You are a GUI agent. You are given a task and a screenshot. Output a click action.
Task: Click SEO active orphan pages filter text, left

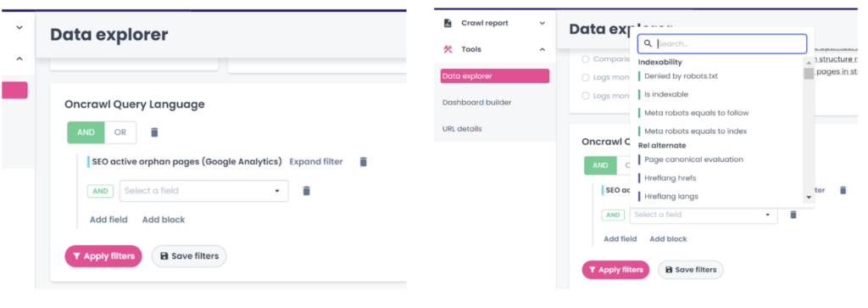pos(186,162)
